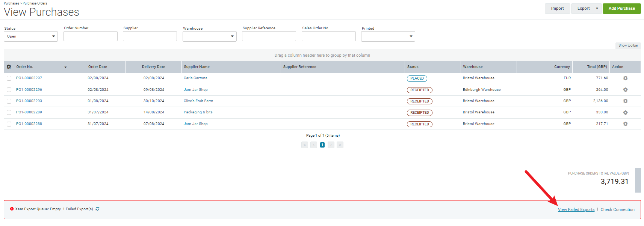
Task: Open order PO1-00002293
Action: click(x=29, y=101)
